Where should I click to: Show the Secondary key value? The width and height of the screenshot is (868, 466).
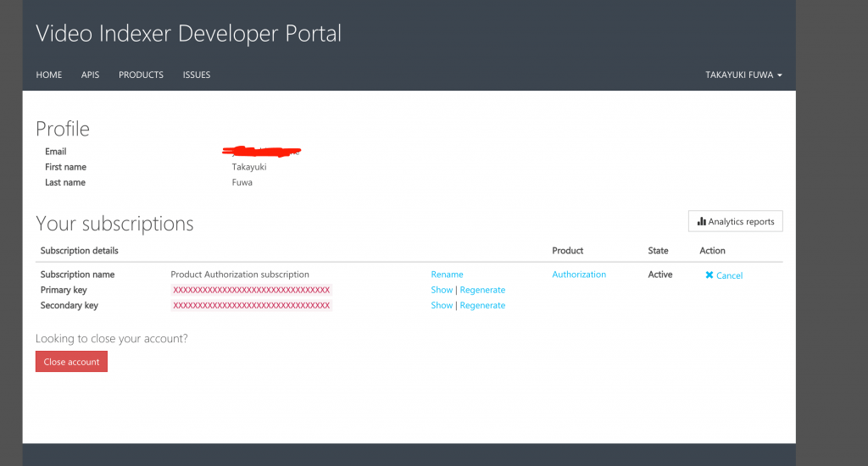(442, 306)
